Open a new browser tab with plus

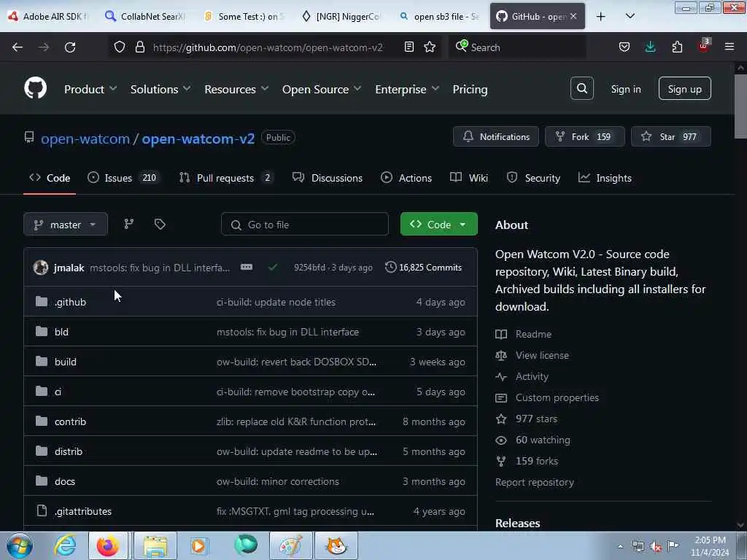pos(601,16)
